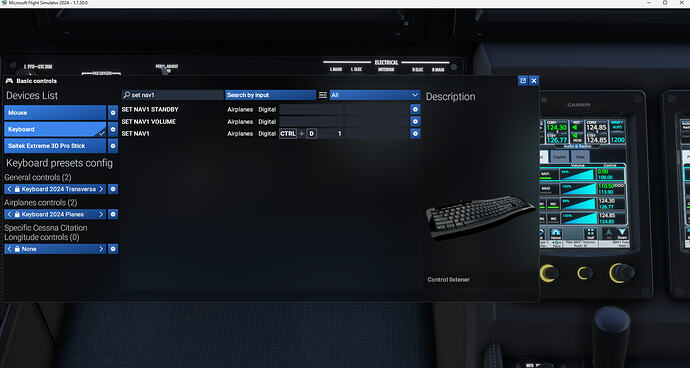Previous General controls preset chevron
690x368 pixels.
tap(9, 189)
